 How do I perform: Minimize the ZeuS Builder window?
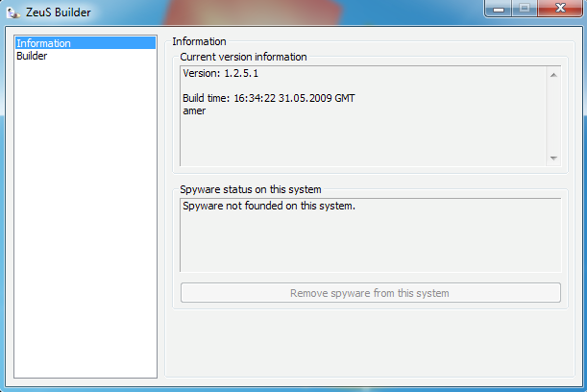(x=499, y=9)
